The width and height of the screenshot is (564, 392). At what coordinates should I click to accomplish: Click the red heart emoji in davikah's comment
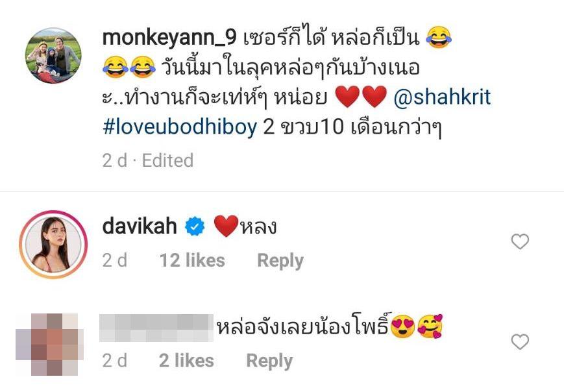coord(227,227)
